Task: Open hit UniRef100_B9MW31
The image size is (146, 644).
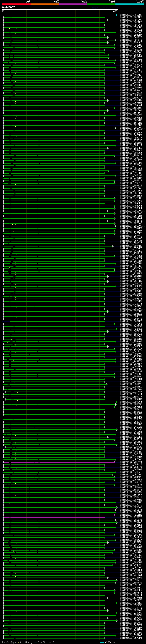Action: tap(131, 583)
